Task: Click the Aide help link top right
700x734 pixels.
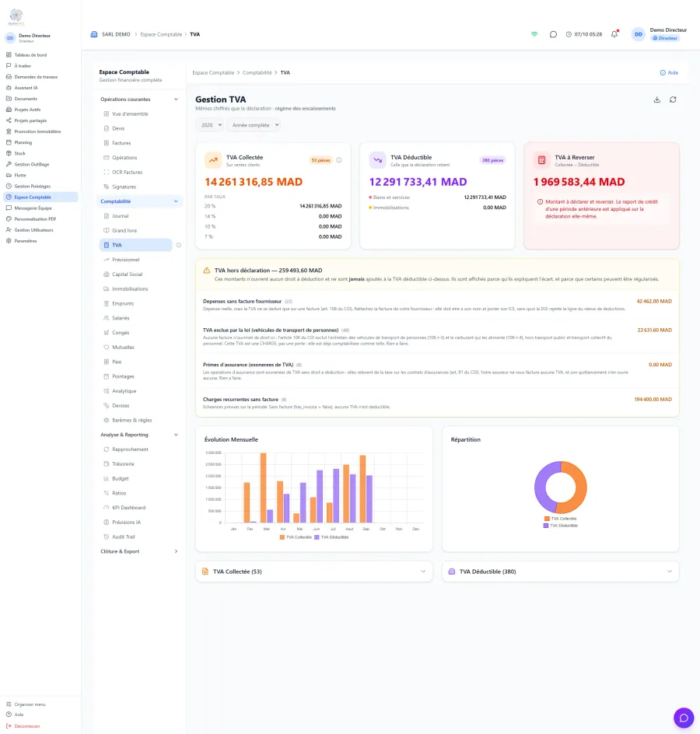Action: coord(669,72)
